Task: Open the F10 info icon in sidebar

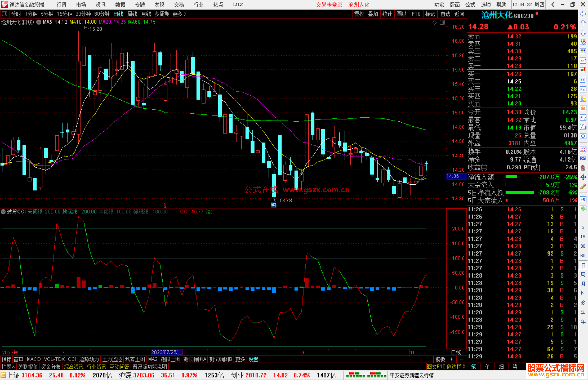Action: click(x=583, y=89)
